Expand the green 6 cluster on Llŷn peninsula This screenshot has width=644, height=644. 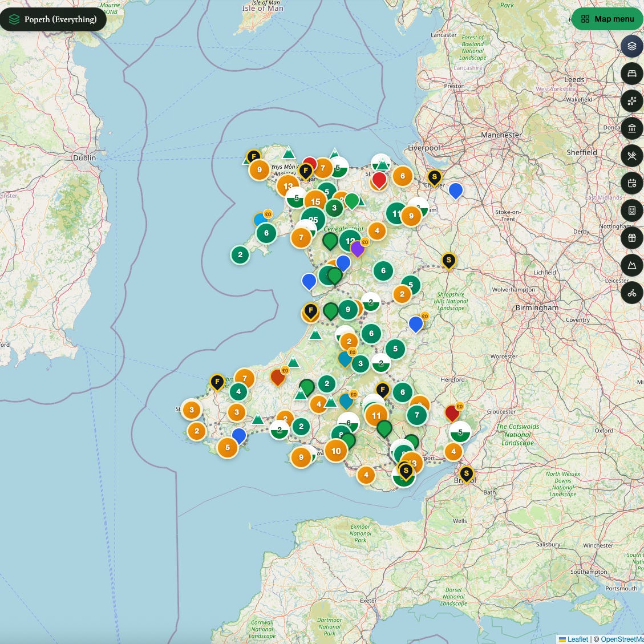point(266,233)
